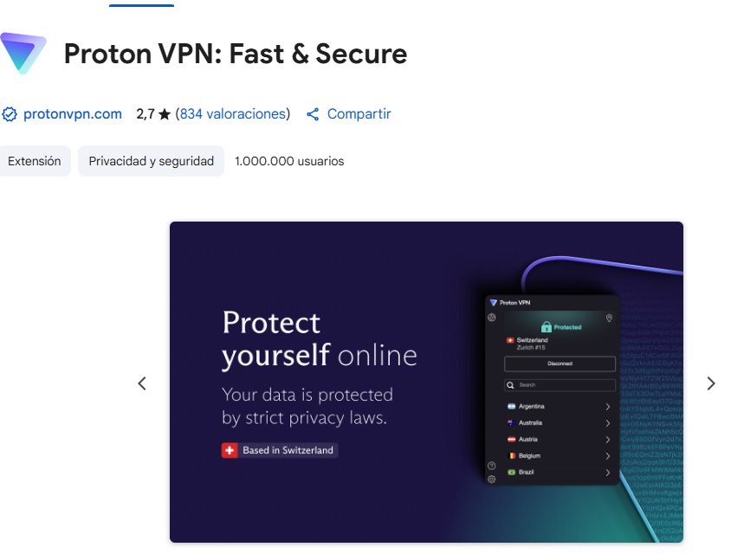Open the 834 valoraciones ratings link
This screenshot has height=560, width=744.
(x=232, y=114)
